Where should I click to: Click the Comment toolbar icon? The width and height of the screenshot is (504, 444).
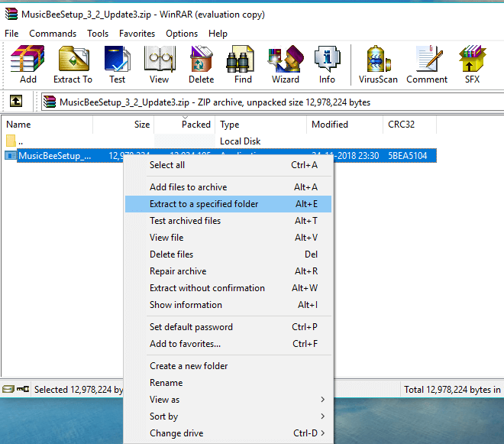[x=427, y=64]
